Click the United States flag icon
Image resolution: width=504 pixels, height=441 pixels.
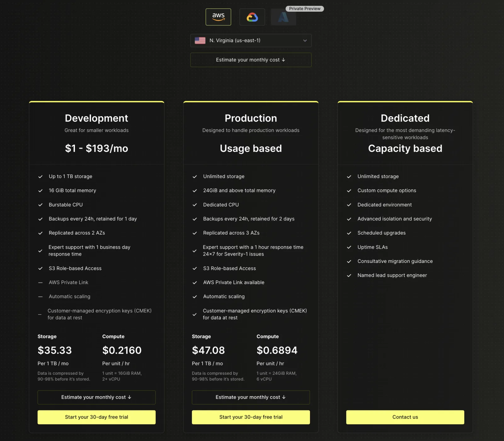coord(200,41)
